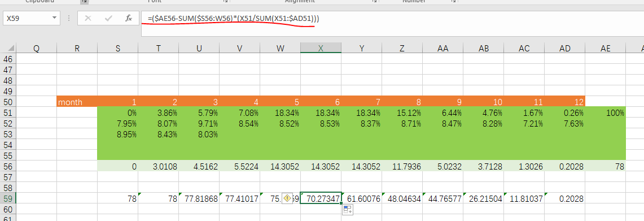The height and width of the screenshot is (221, 644).
Task: Select cell showing 26.21504
Action: pos(483,198)
